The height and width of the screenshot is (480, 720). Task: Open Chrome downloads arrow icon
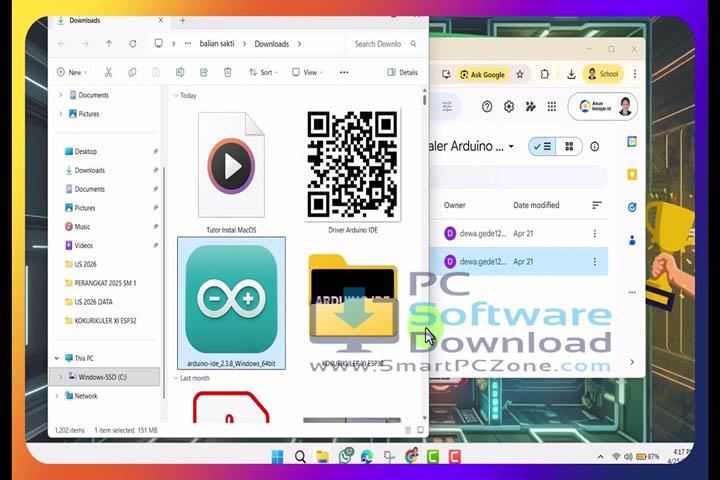(571, 74)
